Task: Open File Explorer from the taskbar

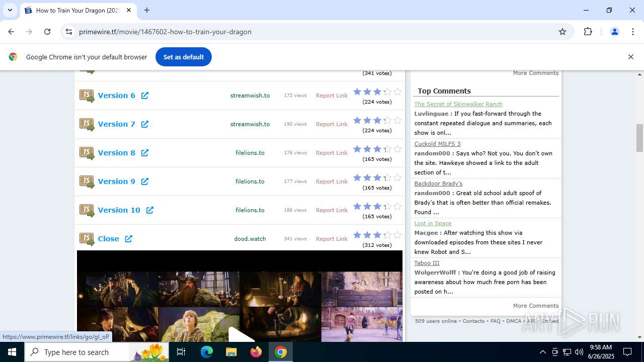Action: tap(231, 352)
